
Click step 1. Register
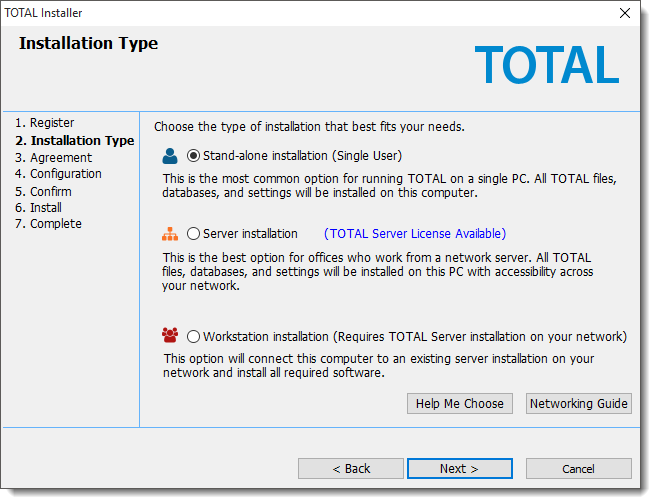coord(44,123)
